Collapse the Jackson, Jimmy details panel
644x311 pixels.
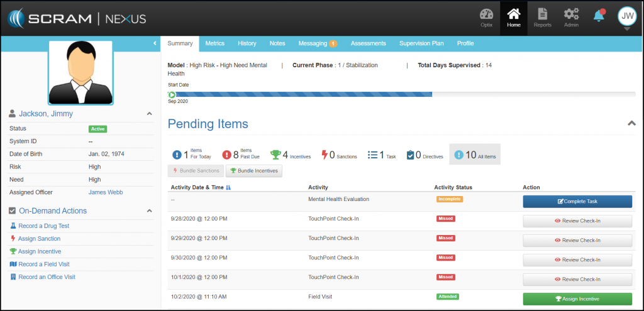pyautogui.click(x=149, y=114)
